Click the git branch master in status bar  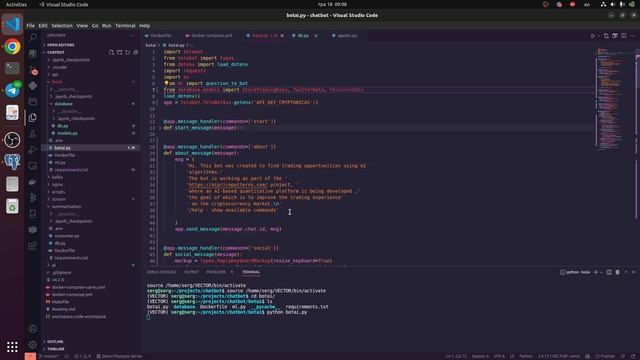click(49, 356)
